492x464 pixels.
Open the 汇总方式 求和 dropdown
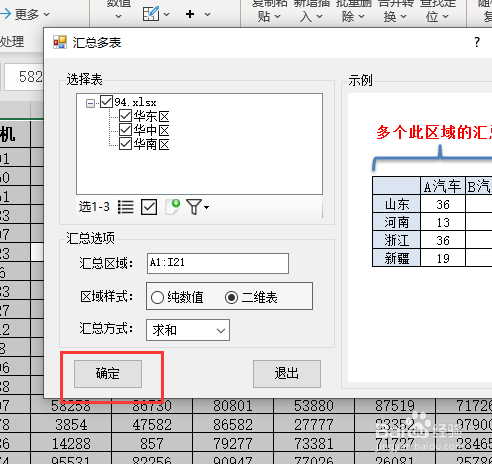[x=188, y=330]
